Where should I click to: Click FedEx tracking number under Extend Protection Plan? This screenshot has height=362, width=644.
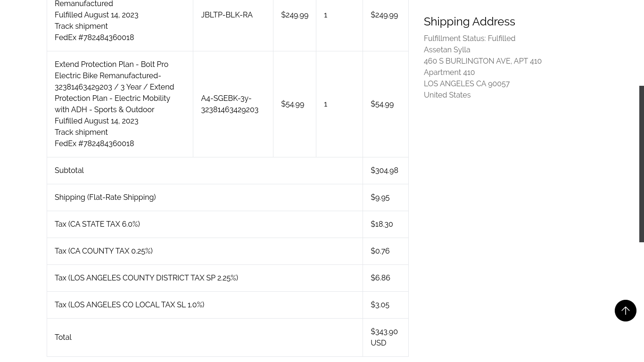point(94,143)
